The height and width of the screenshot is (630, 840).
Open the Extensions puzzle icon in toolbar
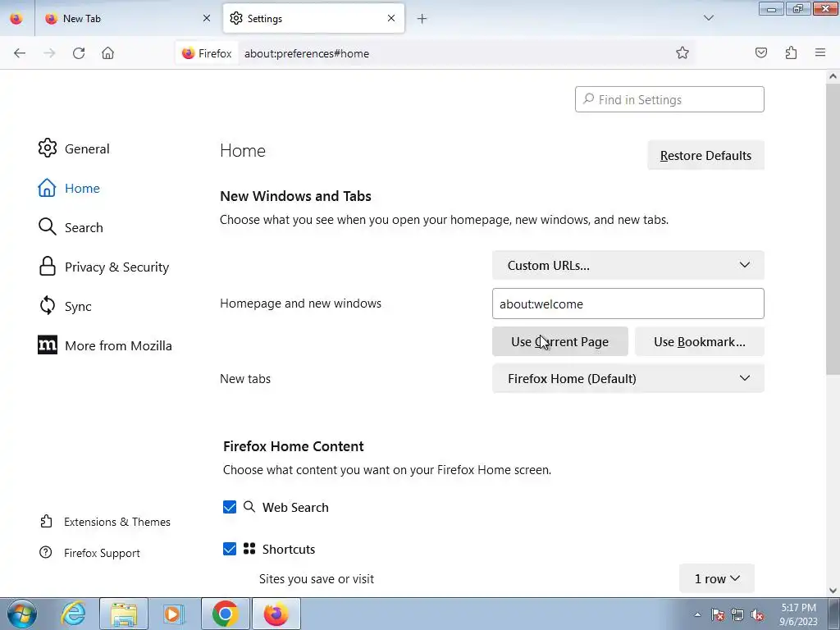tap(791, 53)
